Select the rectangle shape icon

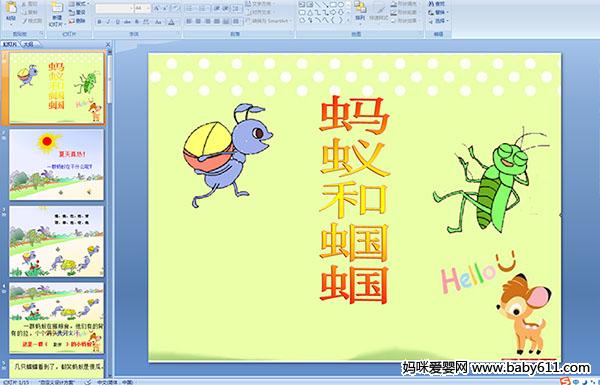[x=333, y=5]
